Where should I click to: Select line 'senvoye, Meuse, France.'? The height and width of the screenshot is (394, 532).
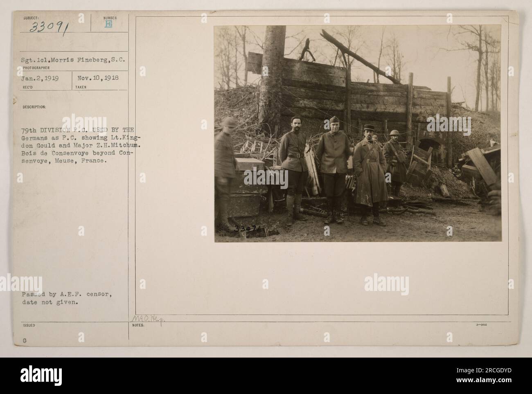point(65,161)
